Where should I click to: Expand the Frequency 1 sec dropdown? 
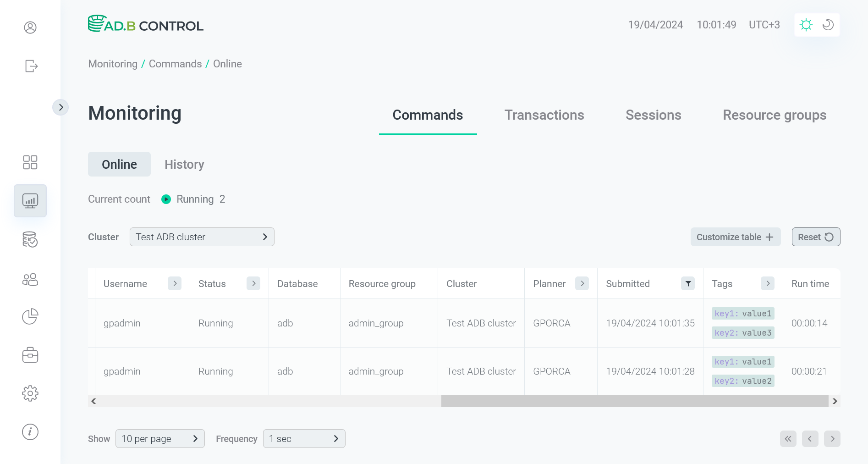[304, 439]
